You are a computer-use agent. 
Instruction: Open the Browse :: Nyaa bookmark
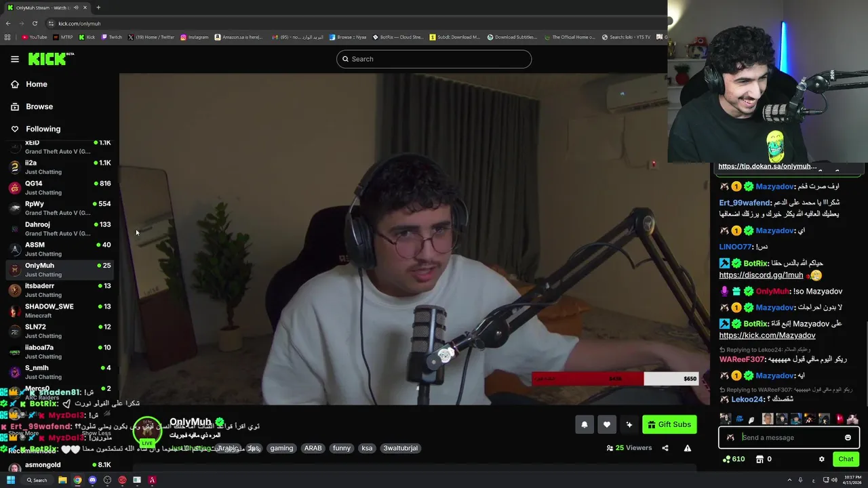pyautogui.click(x=347, y=37)
